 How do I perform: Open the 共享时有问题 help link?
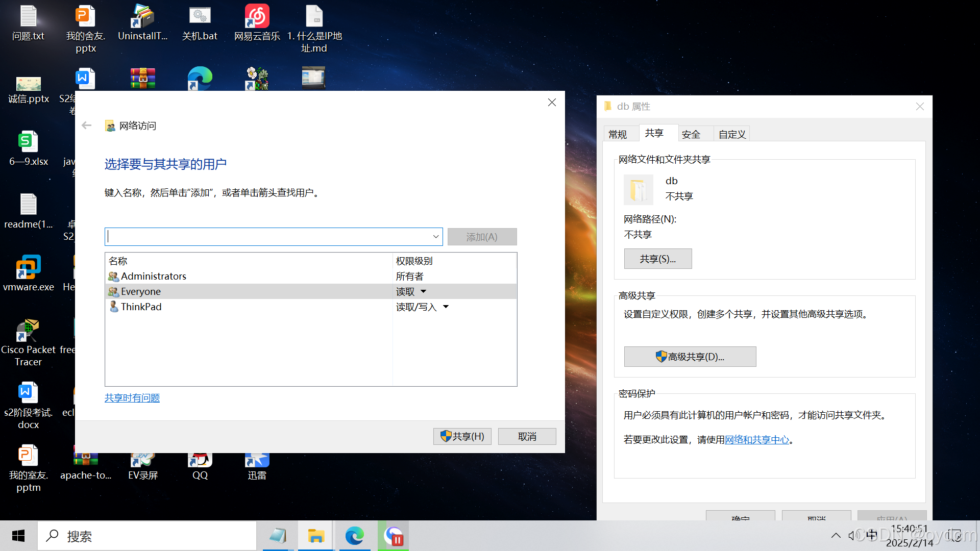click(132, 398)
